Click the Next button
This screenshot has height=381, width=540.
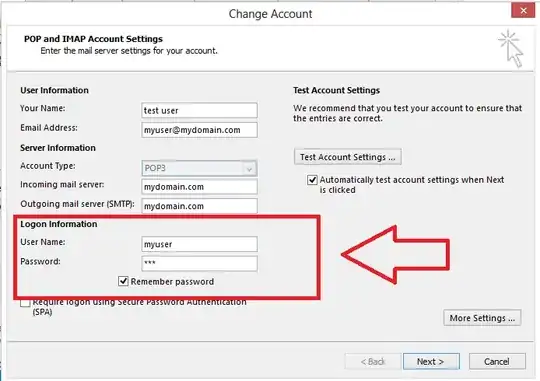[x=431, y=361]
